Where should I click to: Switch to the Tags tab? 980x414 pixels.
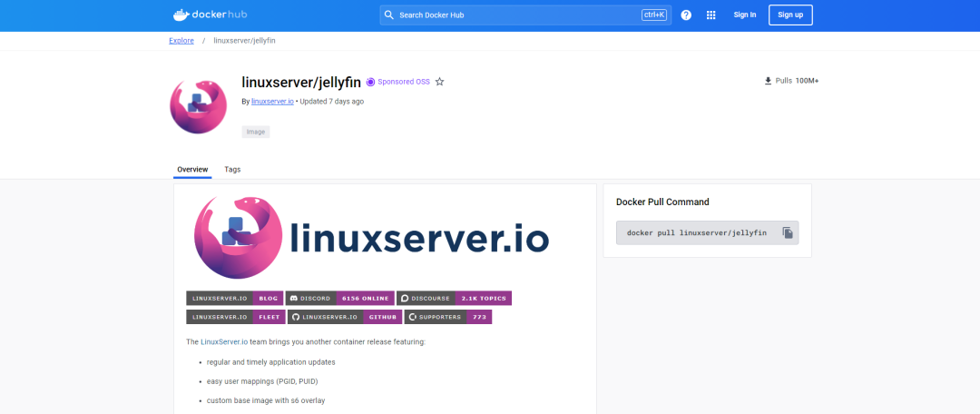tap(232, 170)
